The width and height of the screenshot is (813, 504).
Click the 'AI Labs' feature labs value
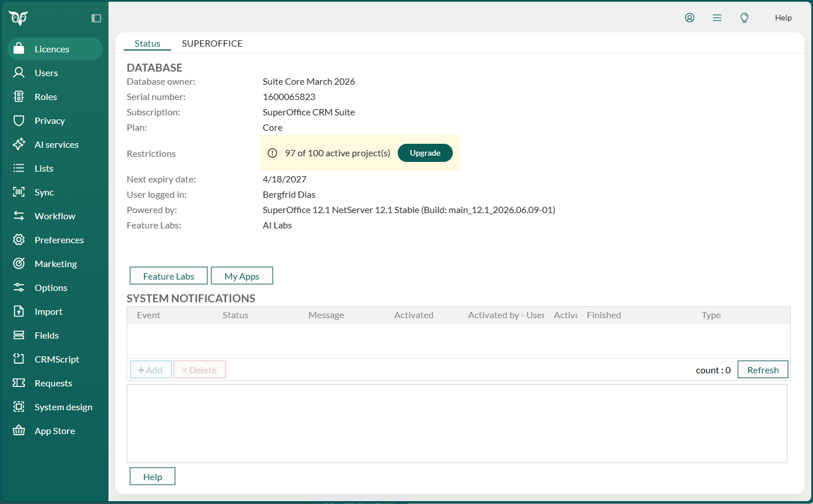(277, 225)
